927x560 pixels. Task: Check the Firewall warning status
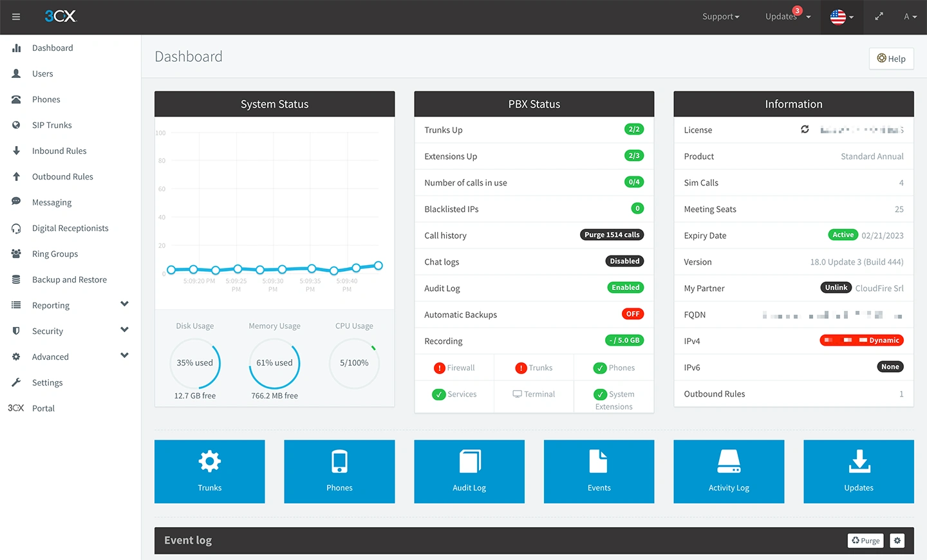tap(454, 368)
